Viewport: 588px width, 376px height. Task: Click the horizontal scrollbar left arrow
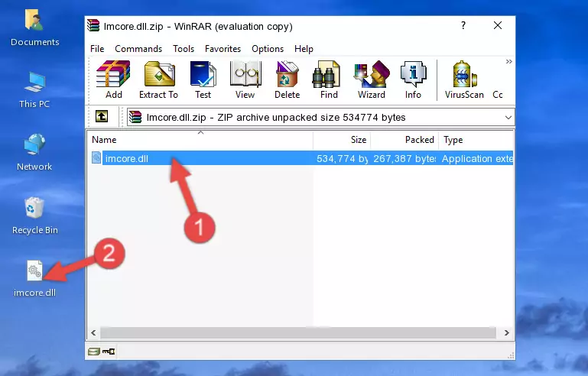(x=94, y=332)
